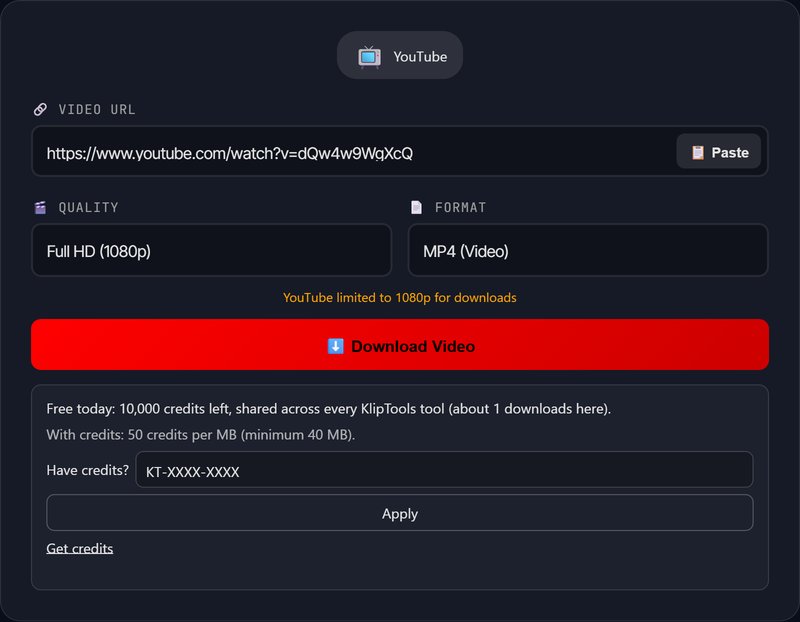
Task: Click the Download Video button
Action: click(399, 345)
